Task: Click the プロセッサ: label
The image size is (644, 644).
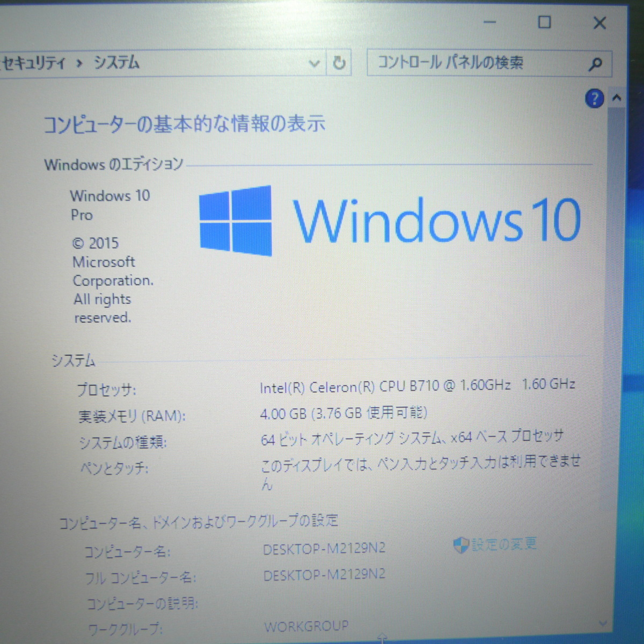Action: pos(106,390)
